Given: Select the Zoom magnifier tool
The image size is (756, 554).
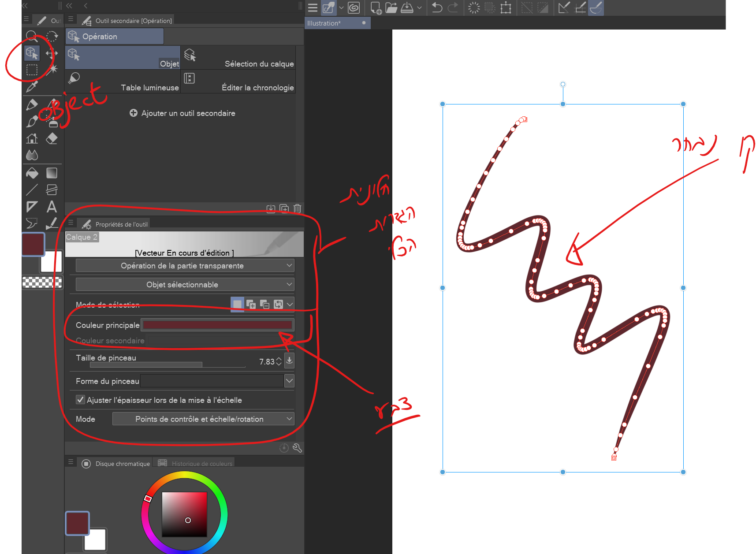Looking at the screenshot, I should point(32,36).
